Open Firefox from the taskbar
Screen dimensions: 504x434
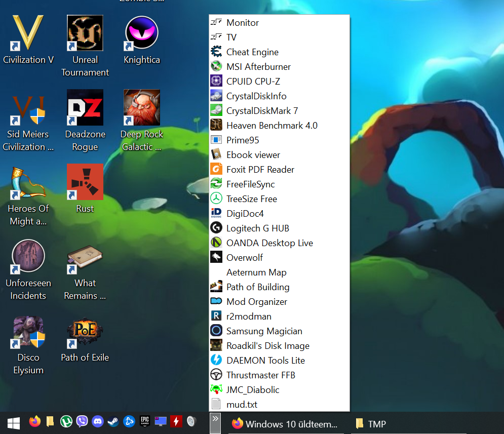35,421
